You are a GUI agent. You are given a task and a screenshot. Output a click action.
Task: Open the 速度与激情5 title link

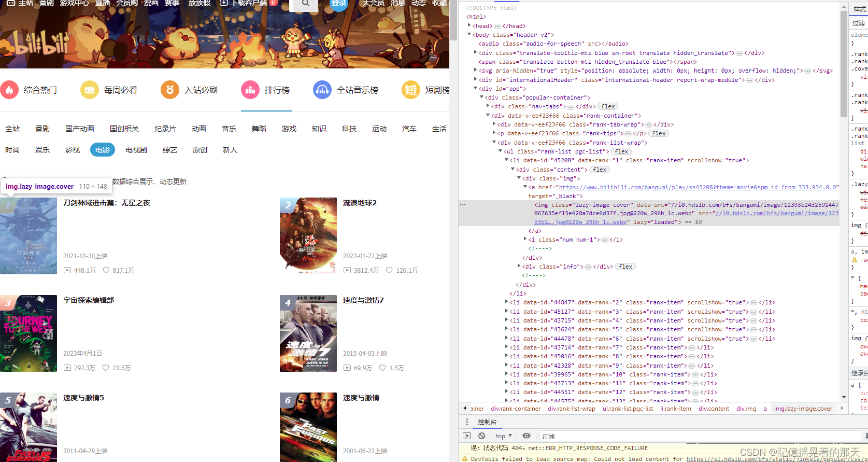click(x=83, y=398)
